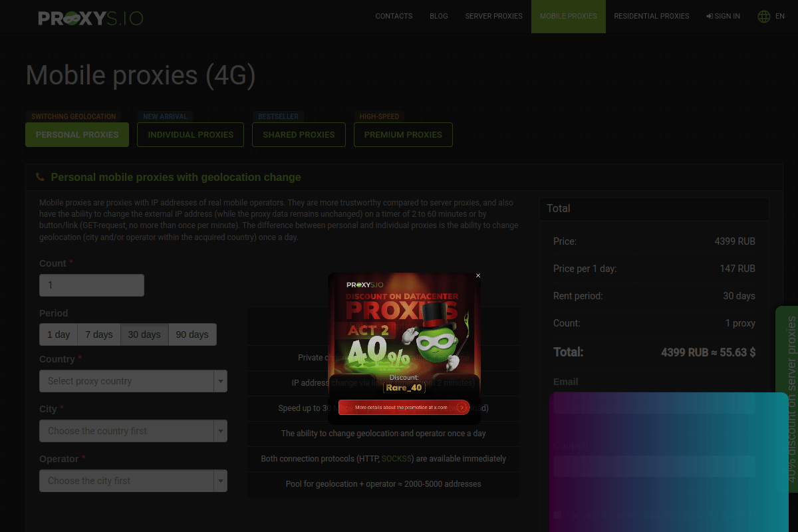Choose the 1 day period
Viewport: 798px width, 532px height.
59,334
